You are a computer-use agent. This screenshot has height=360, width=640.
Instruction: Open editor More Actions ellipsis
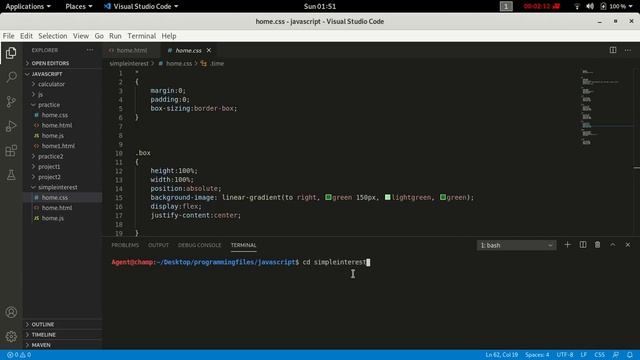628,50
